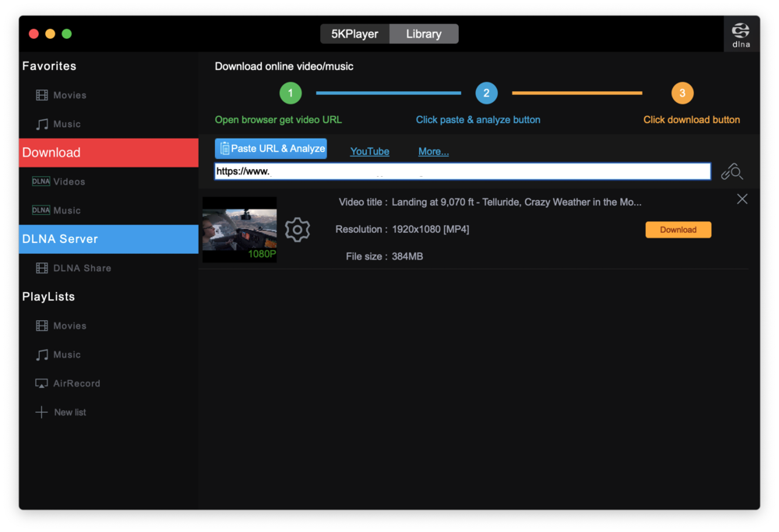Viewport: 779px width, 532px height.
Task: Open Music under Favorites
Action: 67,124
